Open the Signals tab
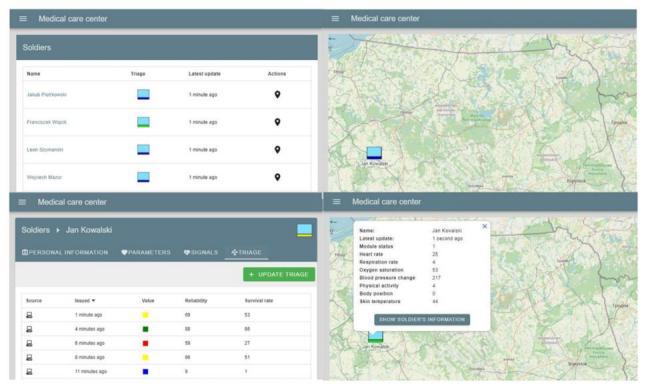 [x=201, y=252]
